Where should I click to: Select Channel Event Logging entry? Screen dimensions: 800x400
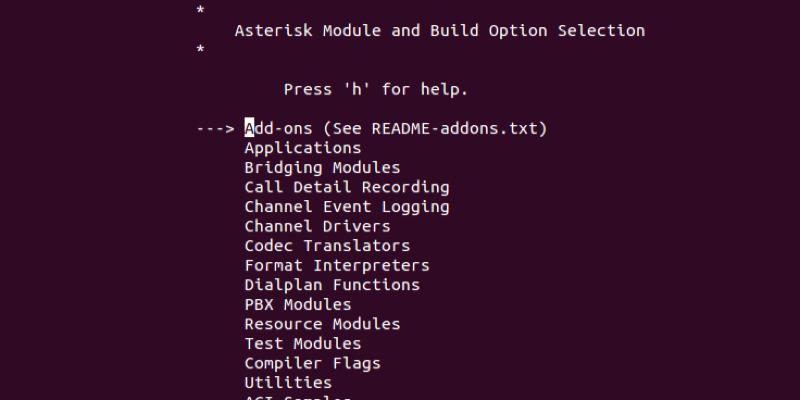point(347,207)
